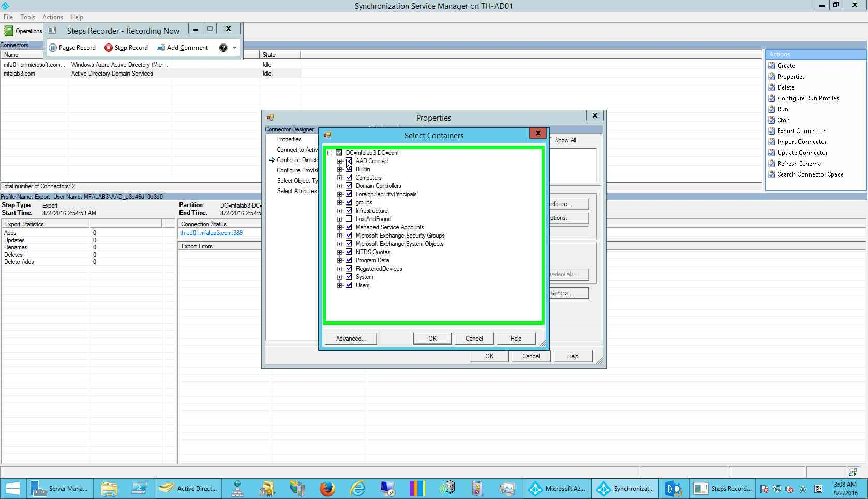Check the LostAndFound container checkbox
Screen dimensions: 868x499
pyautogui.click(x=349, y=219)
